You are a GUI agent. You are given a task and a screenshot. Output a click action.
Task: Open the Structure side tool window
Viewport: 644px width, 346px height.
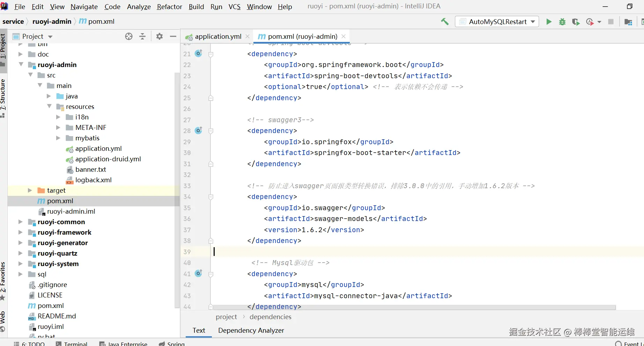point(3,98)
